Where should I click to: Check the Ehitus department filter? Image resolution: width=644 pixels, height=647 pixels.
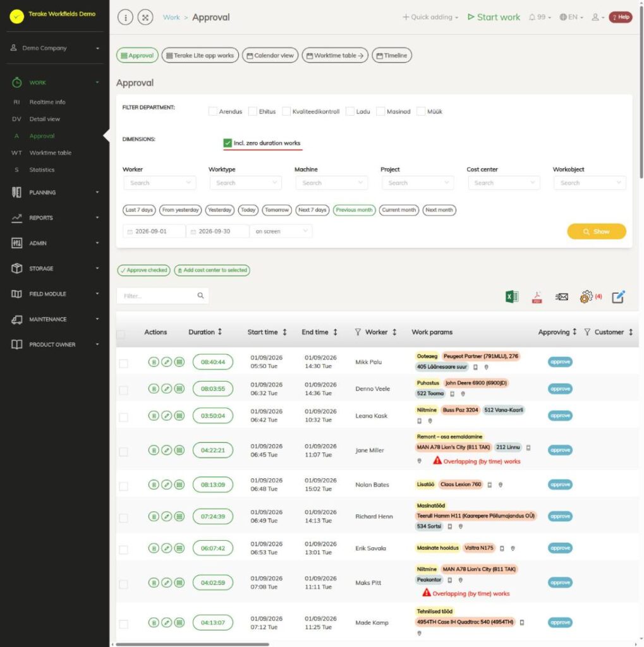[253, 111]
